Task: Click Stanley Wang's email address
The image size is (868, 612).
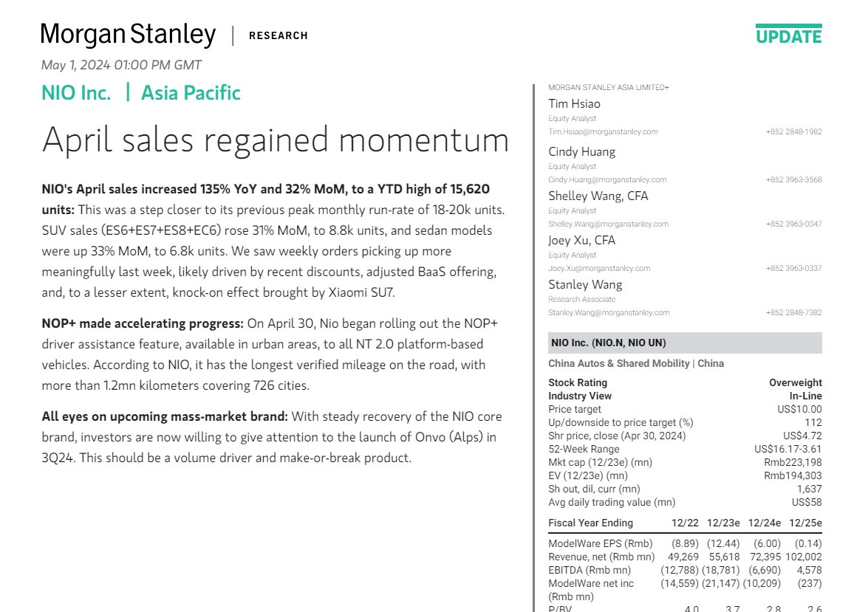Action: [609, 312]
